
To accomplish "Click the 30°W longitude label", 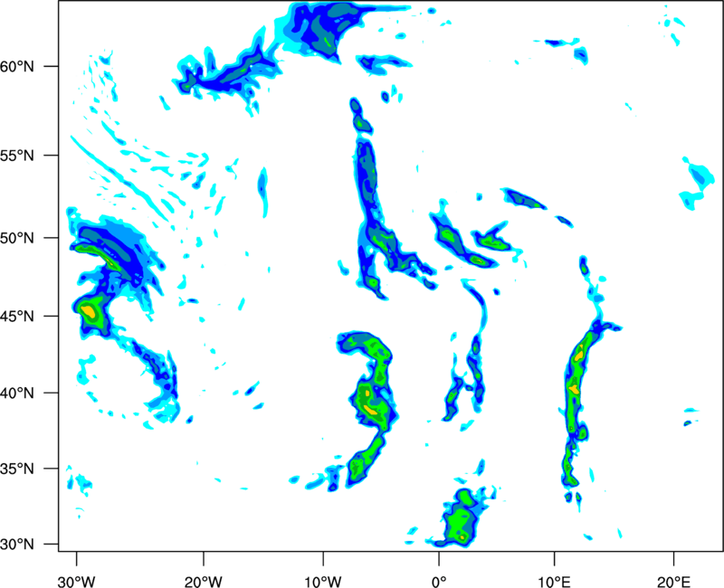I will 76,582.
